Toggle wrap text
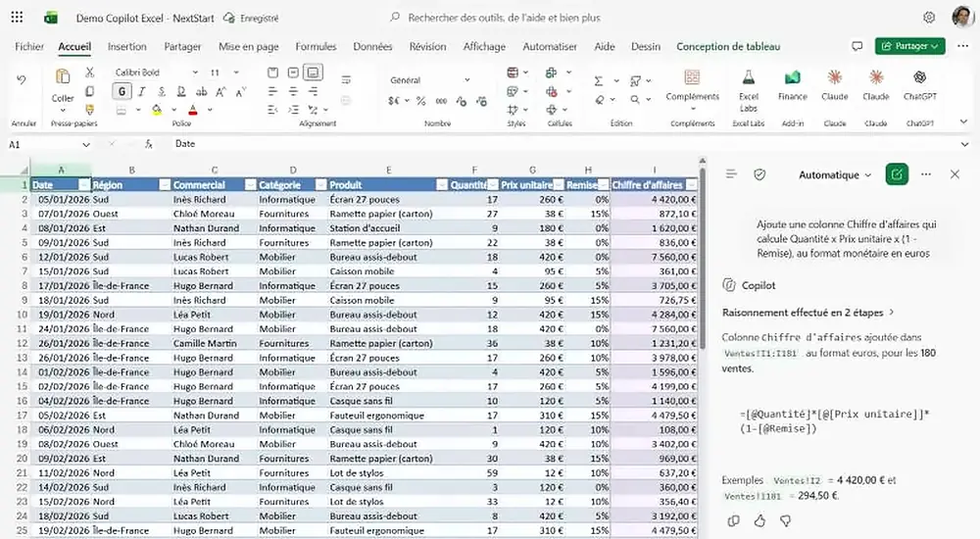This screenshot has width=980, height=539. point(346,79)
